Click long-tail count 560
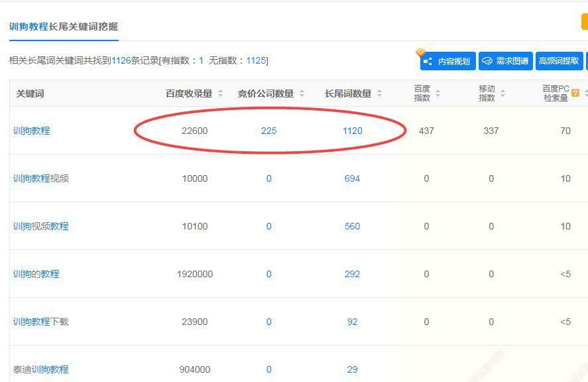The height and width of the screenshot is (382, 588). [x=352, y=226]
